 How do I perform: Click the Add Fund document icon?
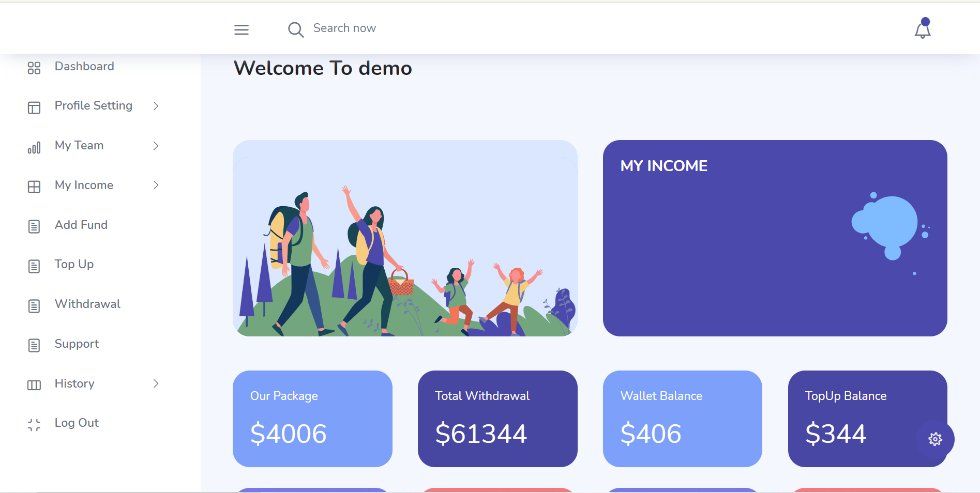tap(34, 226)
